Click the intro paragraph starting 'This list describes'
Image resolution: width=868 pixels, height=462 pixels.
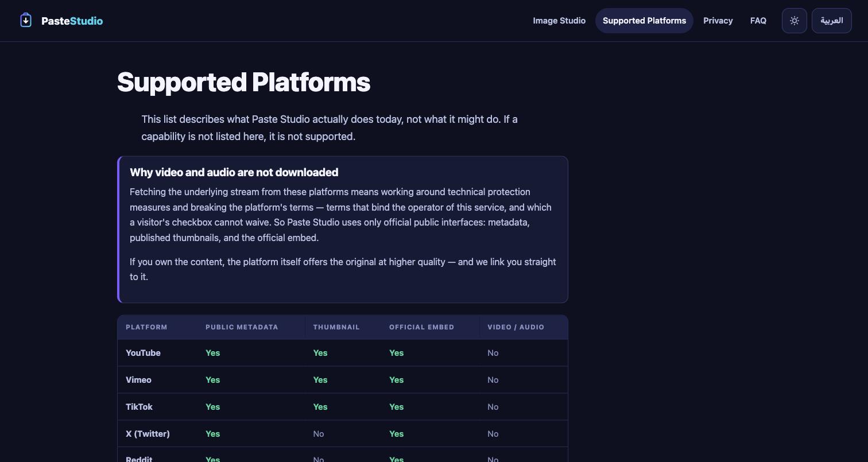(x=330, y=128)
